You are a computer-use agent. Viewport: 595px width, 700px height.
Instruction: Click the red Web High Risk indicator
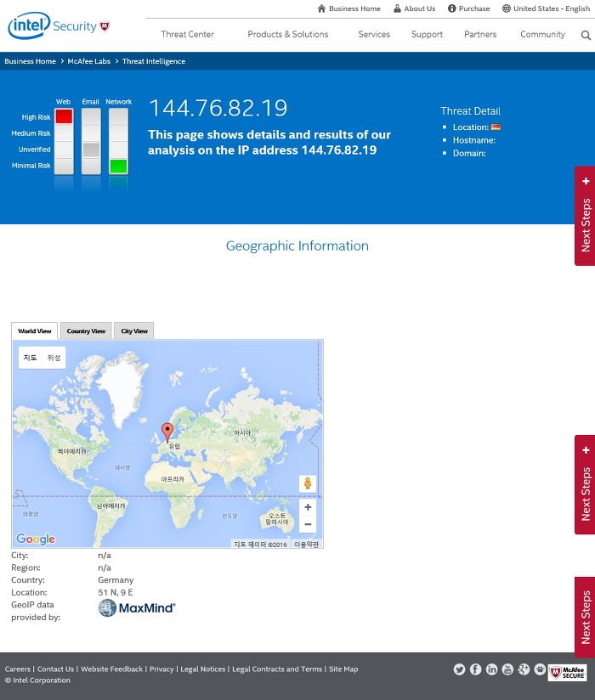click(x=64, y=116)
